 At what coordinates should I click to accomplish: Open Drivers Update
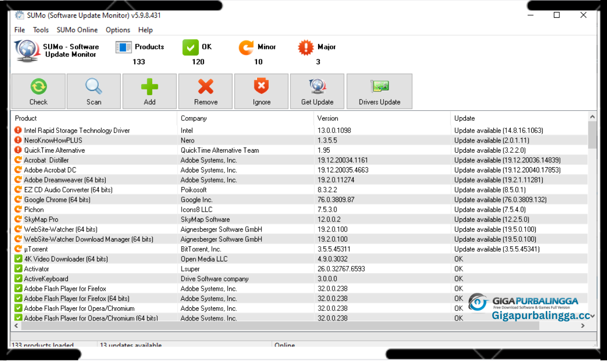click(x=379, y=92)
